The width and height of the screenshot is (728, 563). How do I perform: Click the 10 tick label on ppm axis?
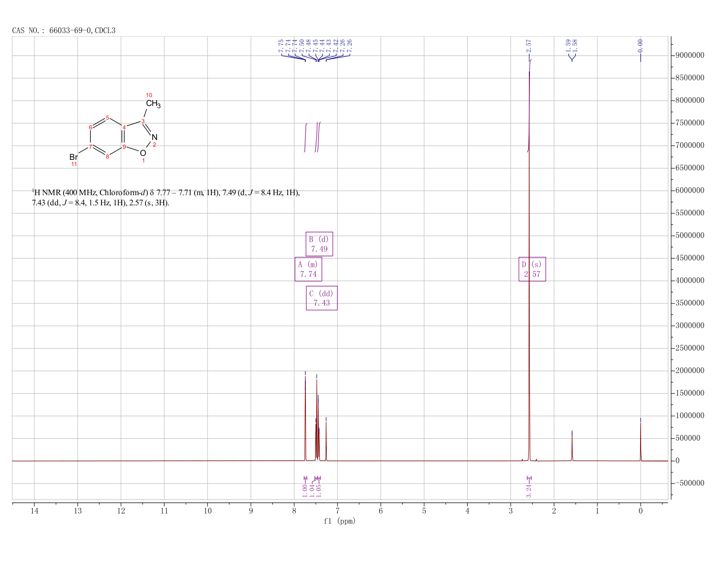coord(207,511)
